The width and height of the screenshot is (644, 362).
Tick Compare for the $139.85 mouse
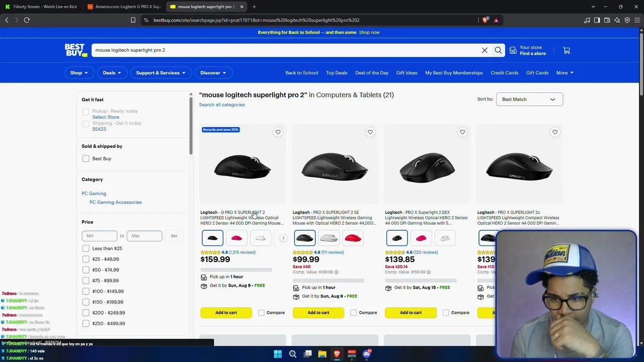(x=446, y=313)
